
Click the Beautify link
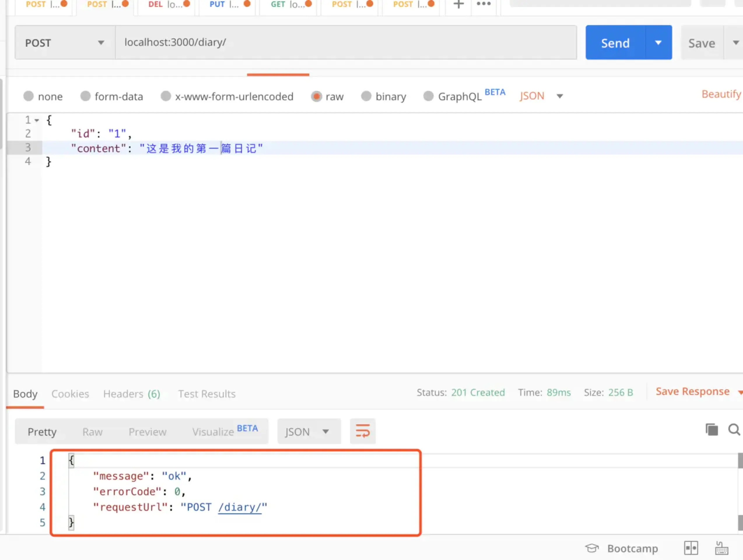tap(721, 94)
